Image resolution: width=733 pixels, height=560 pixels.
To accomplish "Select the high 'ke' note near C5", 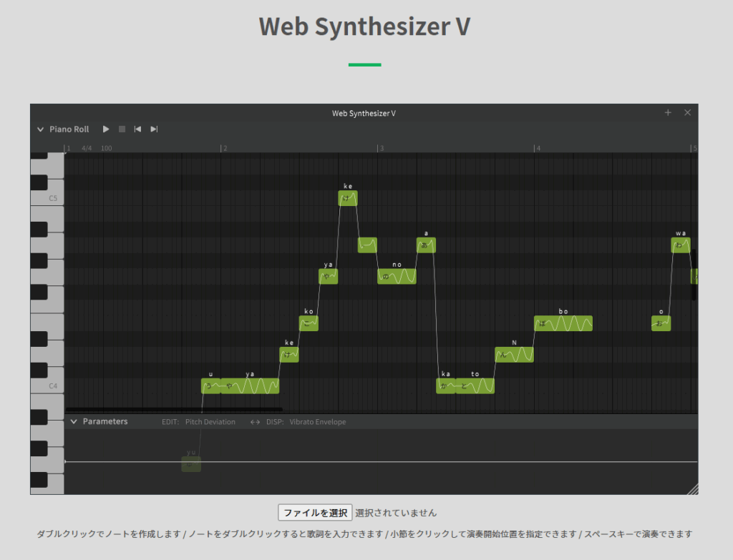I will click(348, 199).
